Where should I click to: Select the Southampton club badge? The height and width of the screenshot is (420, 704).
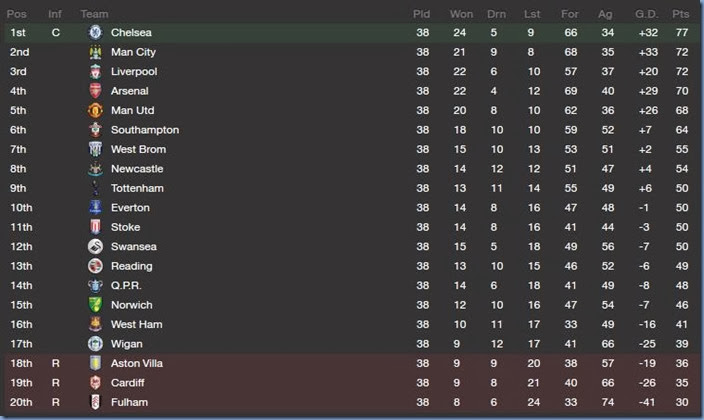click(x=95, y=130)
